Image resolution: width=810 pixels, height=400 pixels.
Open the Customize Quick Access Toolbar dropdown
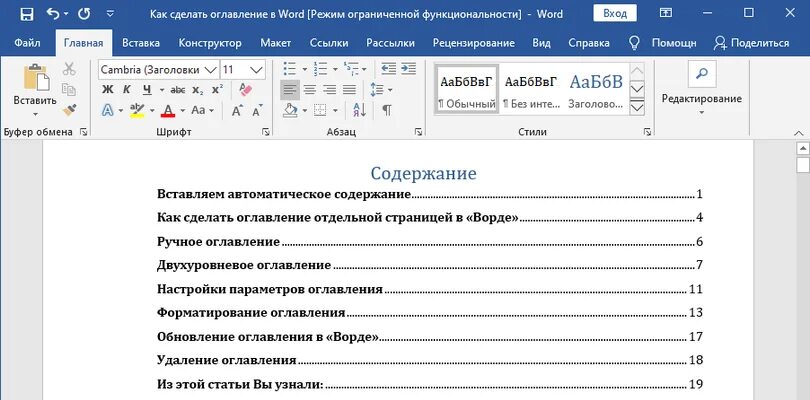110,14
